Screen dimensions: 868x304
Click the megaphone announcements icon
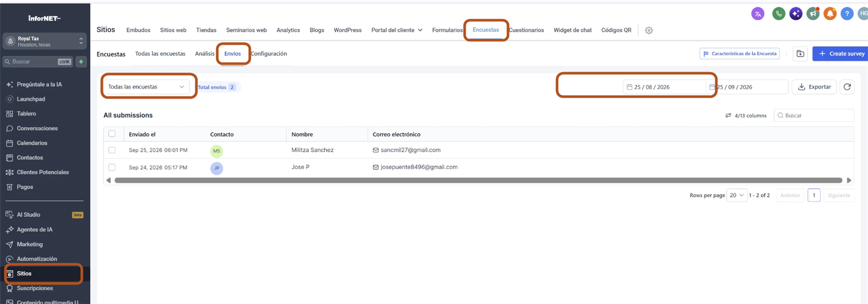pos(813,14)
